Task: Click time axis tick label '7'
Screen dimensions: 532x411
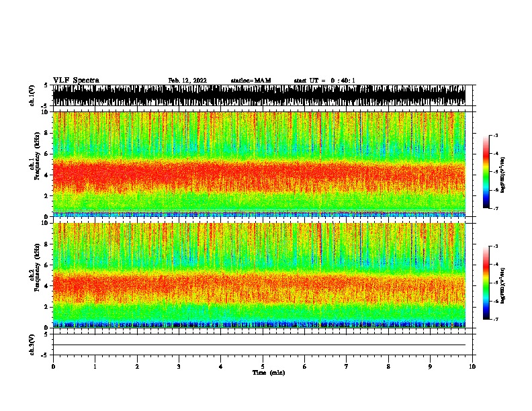Action: coord(347,367)
